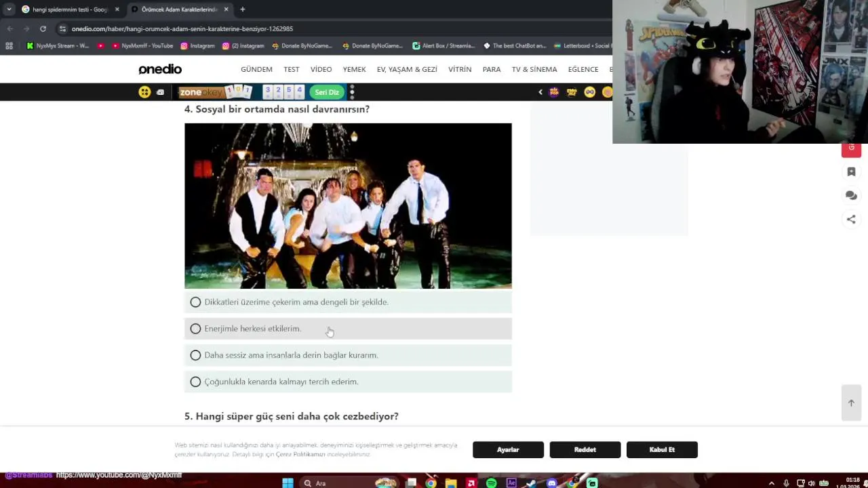Close the 'hangi spidermnim testi' tab
The width and height of the screenshot is (868, 488).
coord(117,9)
